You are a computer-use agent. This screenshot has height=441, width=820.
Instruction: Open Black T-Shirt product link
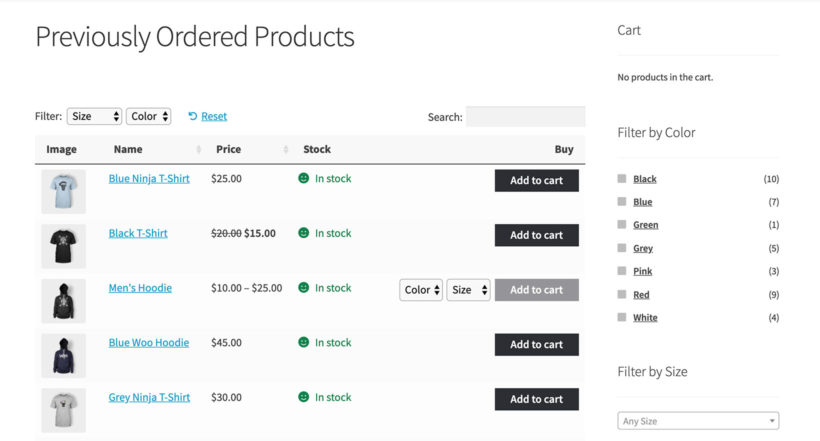coord(138,233)
